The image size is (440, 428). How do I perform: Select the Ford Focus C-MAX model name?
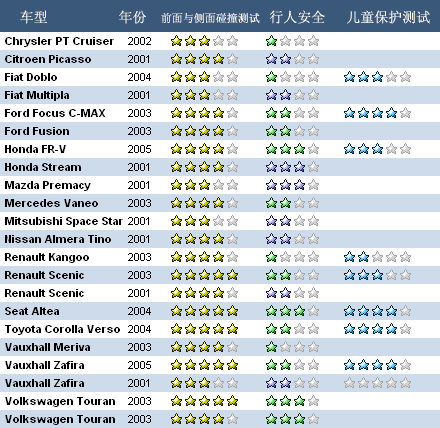(x=55, y=113)
